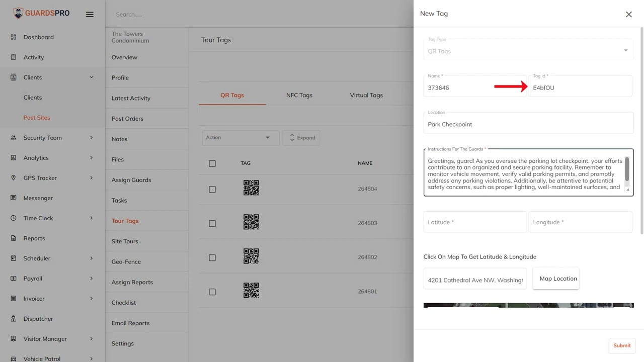Image resolution: width=644 pixels, height=362 pixels.
Task: Click the New Tag panel scrollbar
Action: click(x=641, y=131)
